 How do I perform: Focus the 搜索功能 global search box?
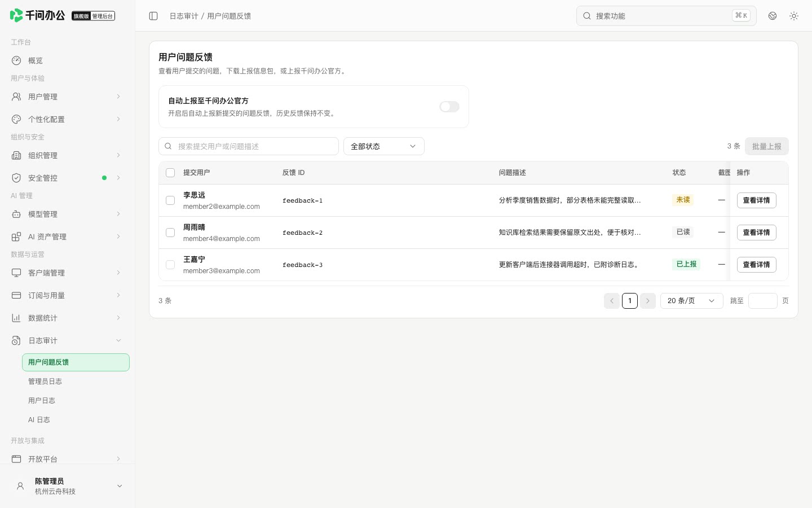click(x=667, y=16)
